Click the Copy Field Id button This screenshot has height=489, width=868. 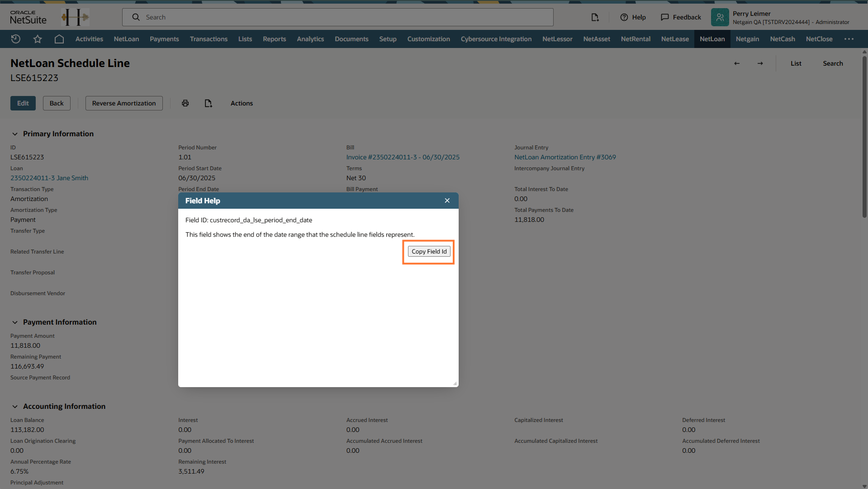[x=429, y=252]
